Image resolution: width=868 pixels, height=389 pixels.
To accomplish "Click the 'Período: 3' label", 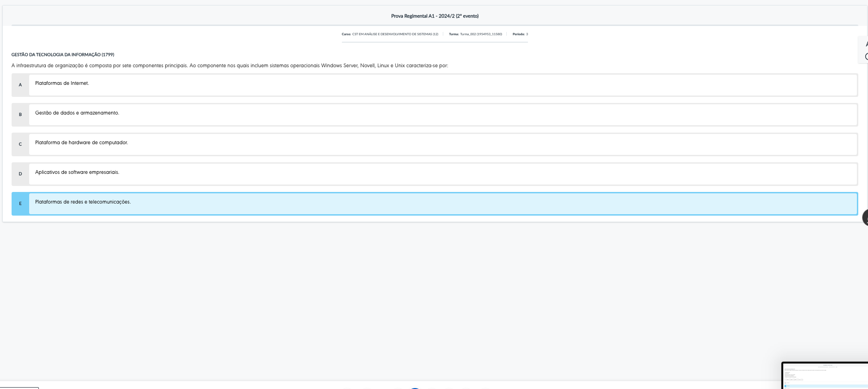I will tap(520, 34).
